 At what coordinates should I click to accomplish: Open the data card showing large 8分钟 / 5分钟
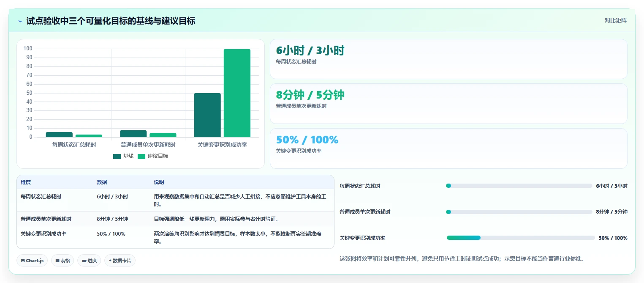point(448,104)
